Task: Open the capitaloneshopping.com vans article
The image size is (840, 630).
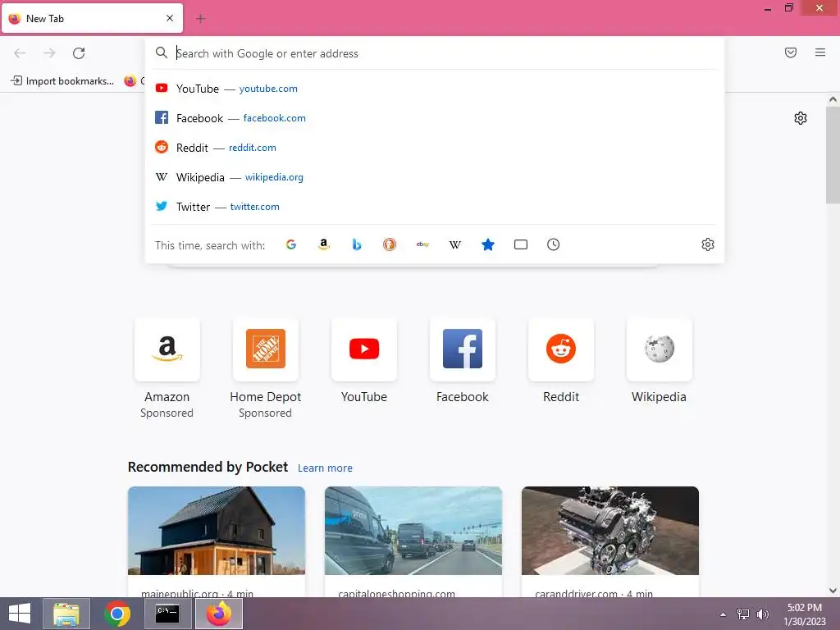Action: pyautogui.click(x=413, y=541)
